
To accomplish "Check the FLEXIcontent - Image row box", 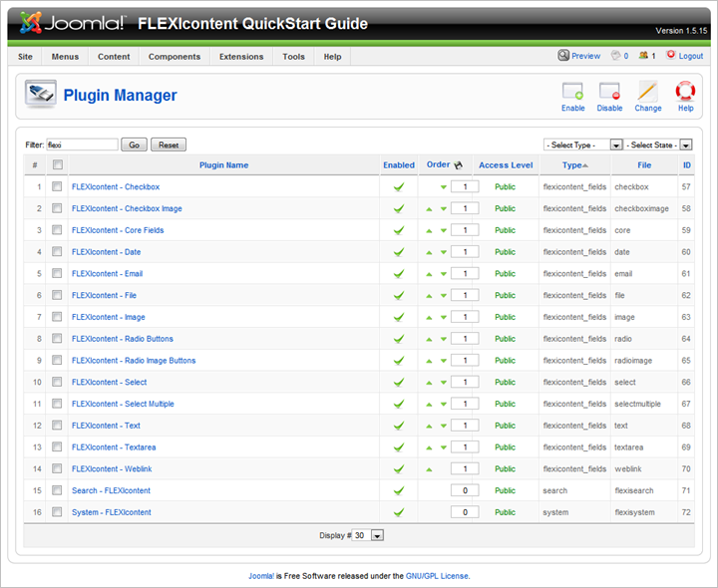I will (x=57, y=317).
